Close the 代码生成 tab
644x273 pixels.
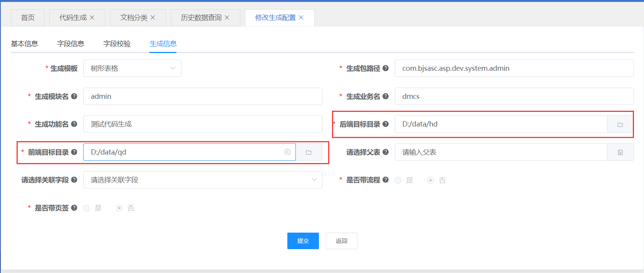coord(92,18)
